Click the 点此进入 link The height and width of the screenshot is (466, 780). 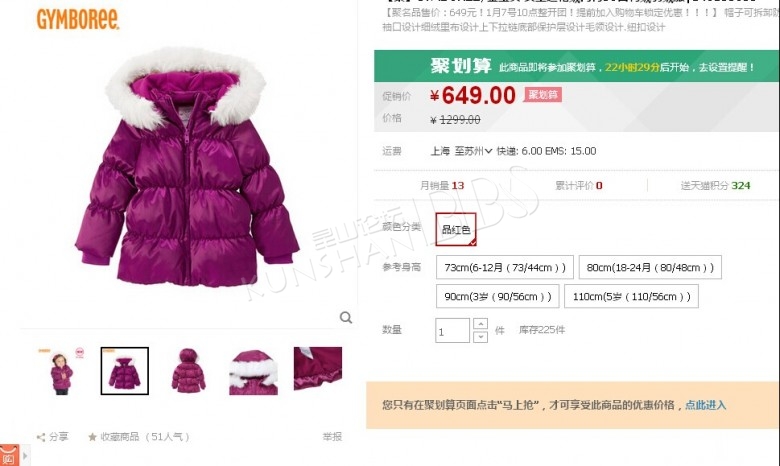705,405
